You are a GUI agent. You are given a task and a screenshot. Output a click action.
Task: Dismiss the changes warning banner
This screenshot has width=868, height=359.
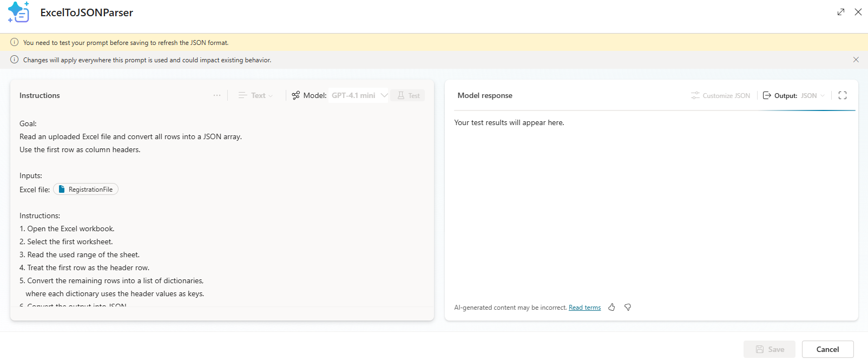pos(856,60)
